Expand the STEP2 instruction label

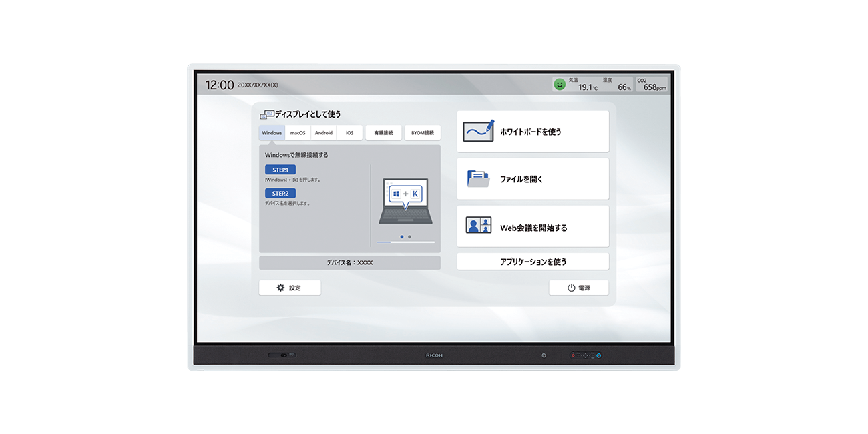(x=280, y=192)
